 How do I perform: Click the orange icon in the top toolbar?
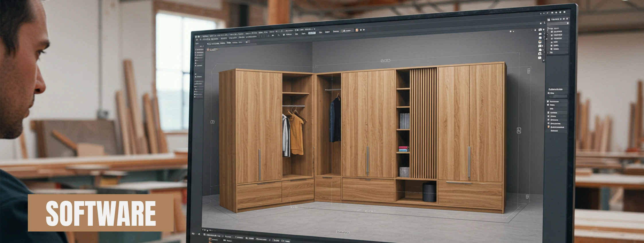pyautogui.click(x=357, y=30)
